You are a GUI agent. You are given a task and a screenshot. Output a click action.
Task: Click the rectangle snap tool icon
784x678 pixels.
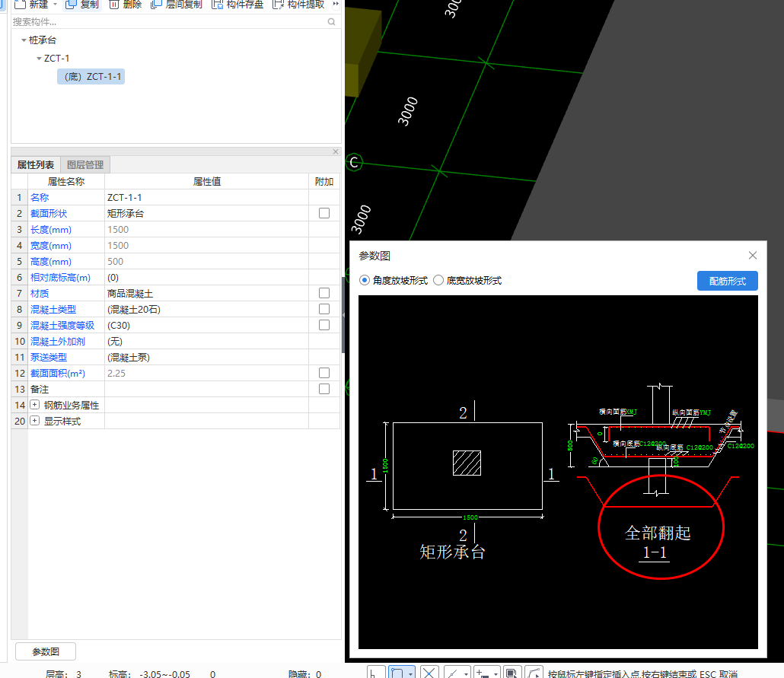[397, 673]
